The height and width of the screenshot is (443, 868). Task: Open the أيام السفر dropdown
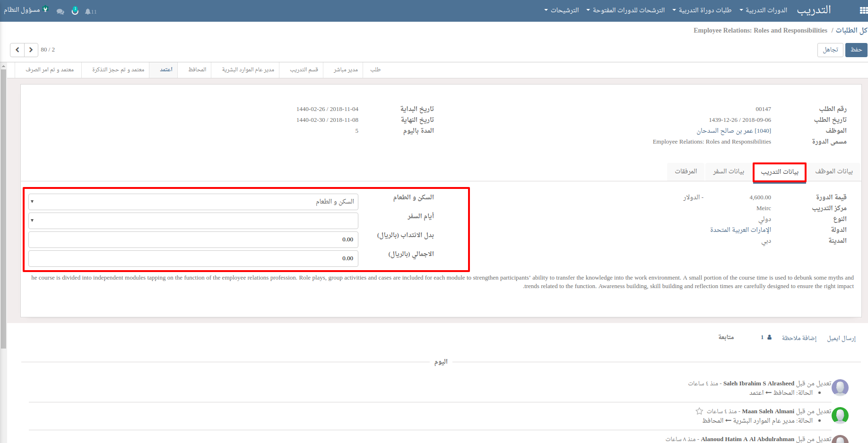pos(193,221)
